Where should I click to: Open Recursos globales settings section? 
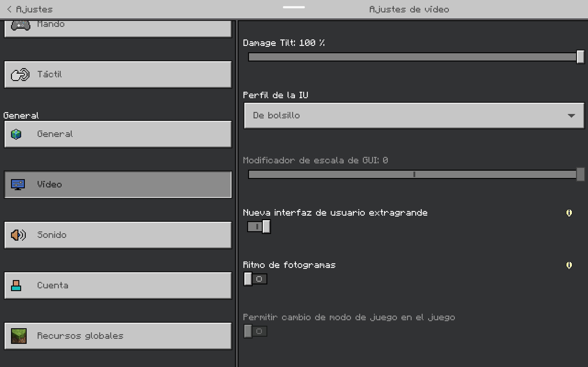point(118,336)
